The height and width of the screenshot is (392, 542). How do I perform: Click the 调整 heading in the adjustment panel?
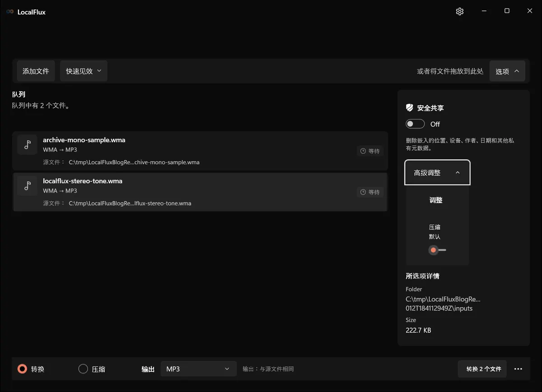click(436, 200)
